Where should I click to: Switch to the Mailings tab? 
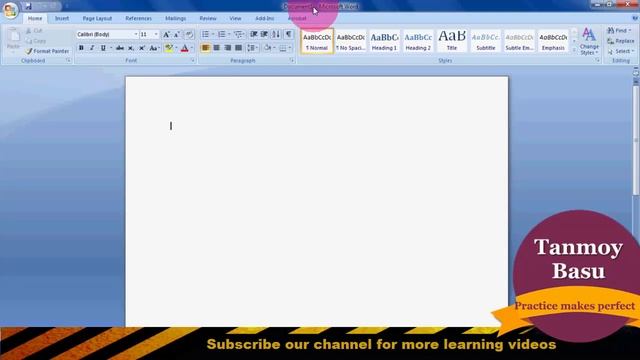coord(176,18)
